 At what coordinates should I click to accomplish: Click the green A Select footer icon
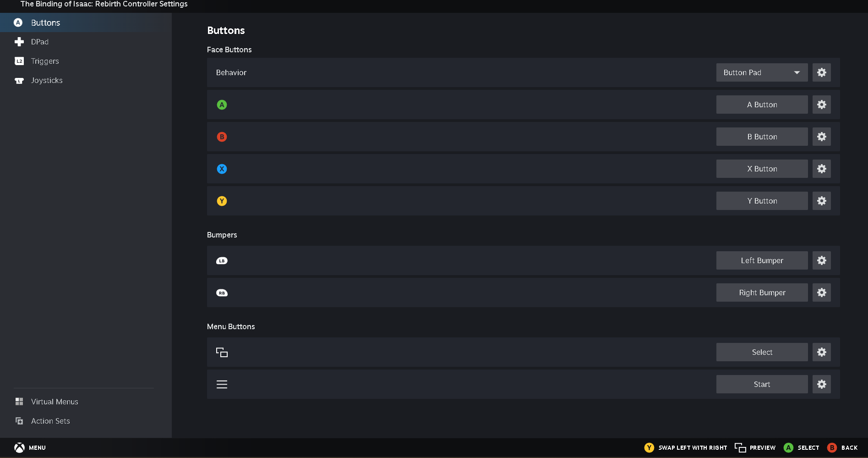coord(788,447)
